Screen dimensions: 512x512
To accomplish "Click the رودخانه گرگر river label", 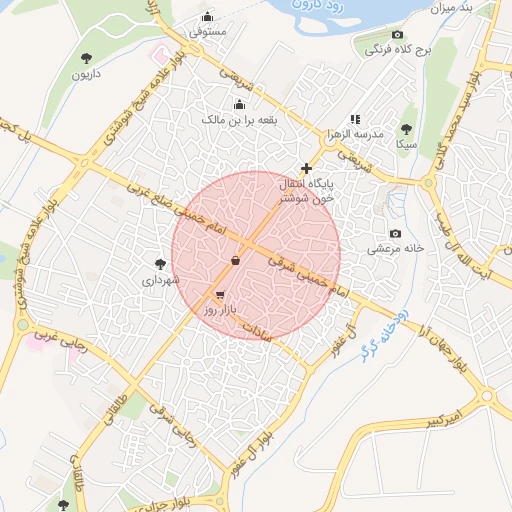I will pyautogui.click(x=385, y=335).
